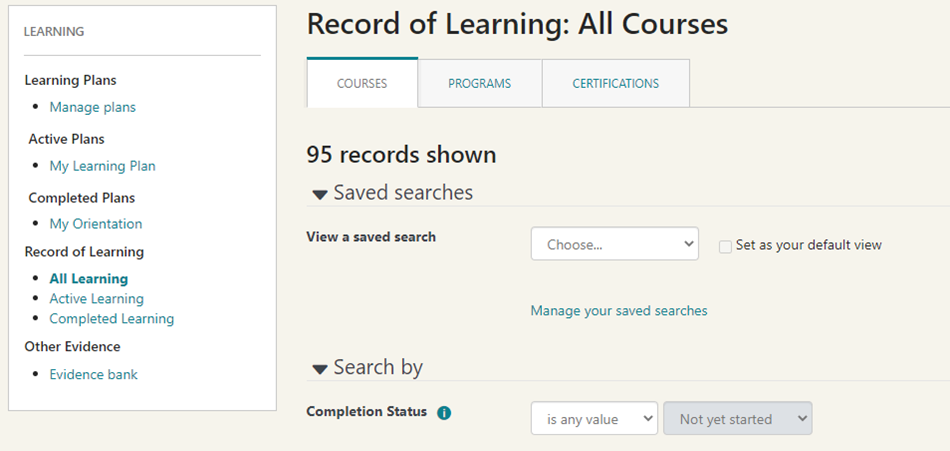The height and width of the screenshot is (451, 950).
Task: Select the Courses tab
Action: pyautogui.click(x=362, y=84)
